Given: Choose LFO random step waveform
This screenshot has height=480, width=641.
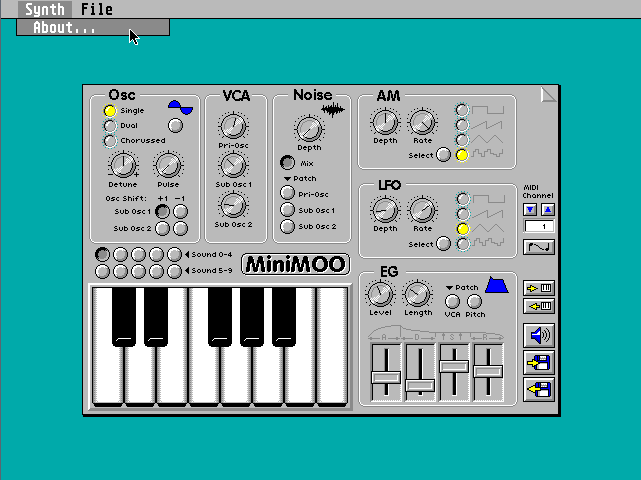Looking at the screenshot, I should 463,244.
